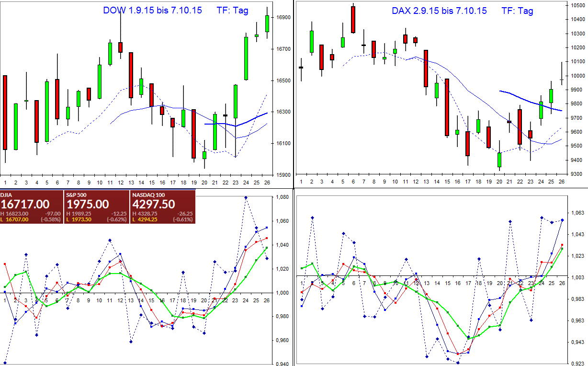Image resolution: width=588 pixels, height=366 pixels.
Task: Select the NASDAQ high H 4328.75
Action: tap(145, 214)
